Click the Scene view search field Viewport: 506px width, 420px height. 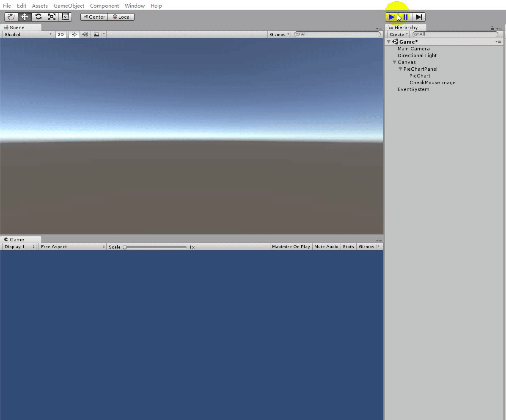(x=337, y=34)
